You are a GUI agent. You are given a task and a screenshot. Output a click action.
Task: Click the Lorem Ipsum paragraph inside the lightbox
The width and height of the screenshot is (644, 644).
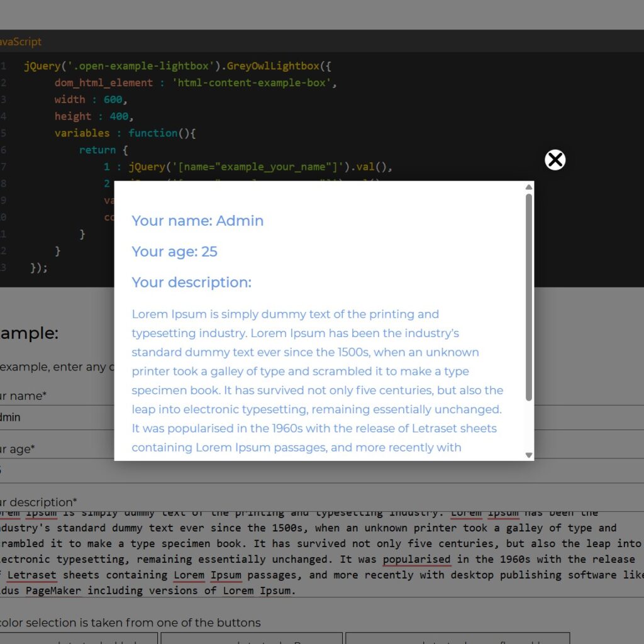click(x=317, y=380)
